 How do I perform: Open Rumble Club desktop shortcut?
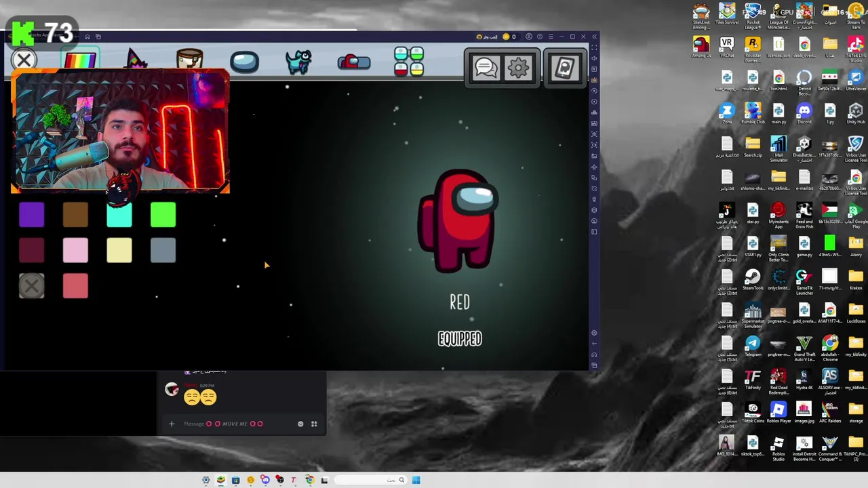(x=753, y=114)
